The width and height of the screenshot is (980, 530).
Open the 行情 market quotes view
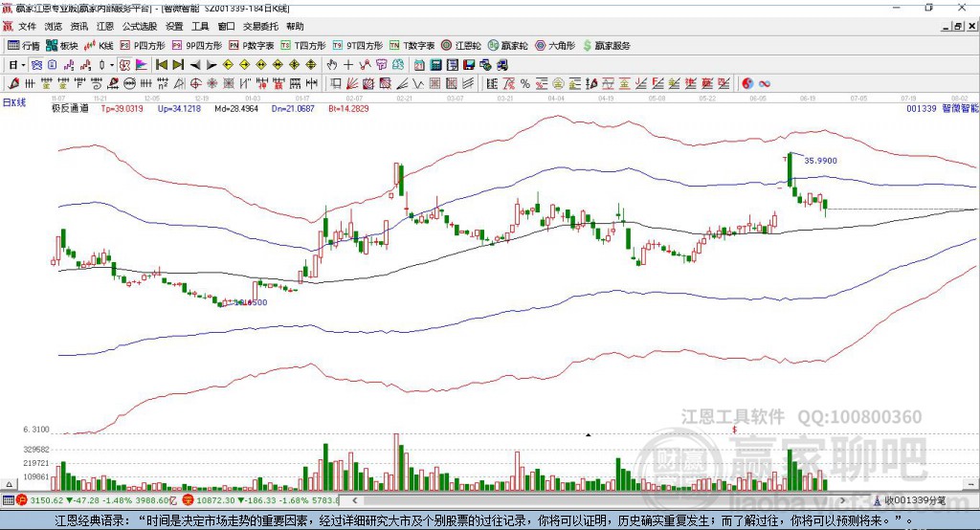click(x=24, y=46)
